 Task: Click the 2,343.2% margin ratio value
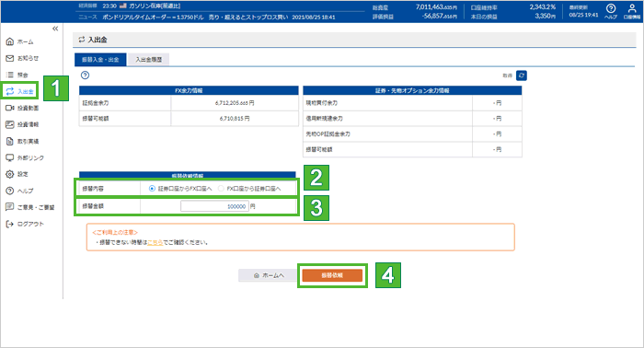542,7
